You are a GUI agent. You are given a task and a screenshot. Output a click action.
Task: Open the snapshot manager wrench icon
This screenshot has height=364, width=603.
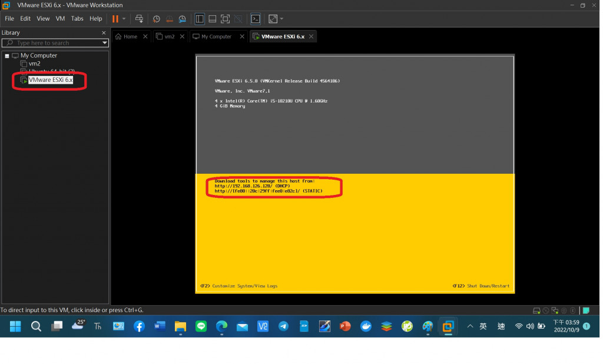[x=183, y=19]
